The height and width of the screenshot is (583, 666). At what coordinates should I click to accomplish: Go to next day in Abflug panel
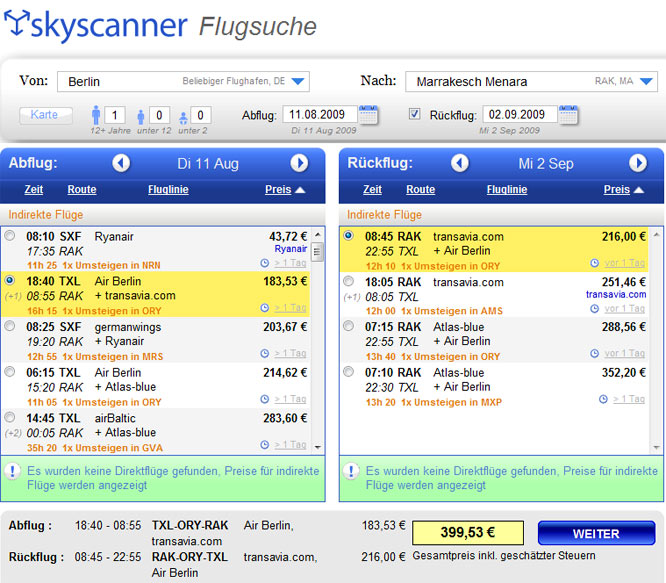(299, 163)
